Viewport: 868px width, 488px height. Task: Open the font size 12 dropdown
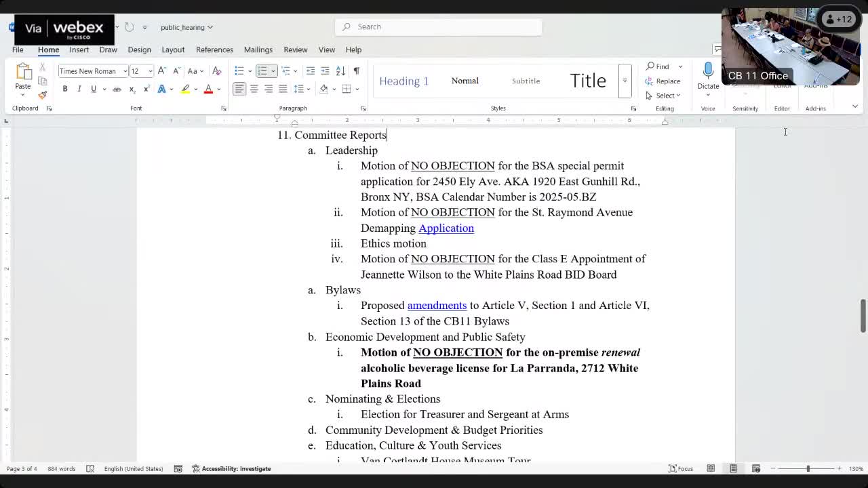[x=150, y=71]
